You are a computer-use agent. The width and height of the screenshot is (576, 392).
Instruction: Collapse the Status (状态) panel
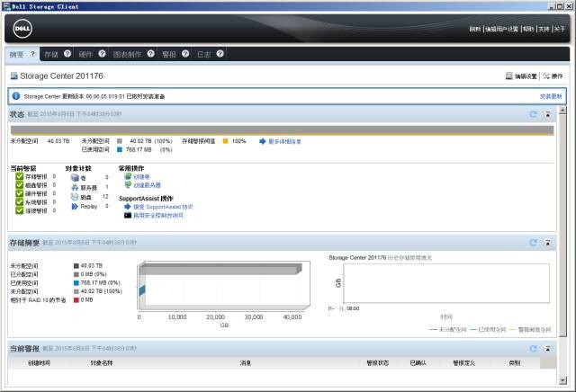tap(547, 114)
